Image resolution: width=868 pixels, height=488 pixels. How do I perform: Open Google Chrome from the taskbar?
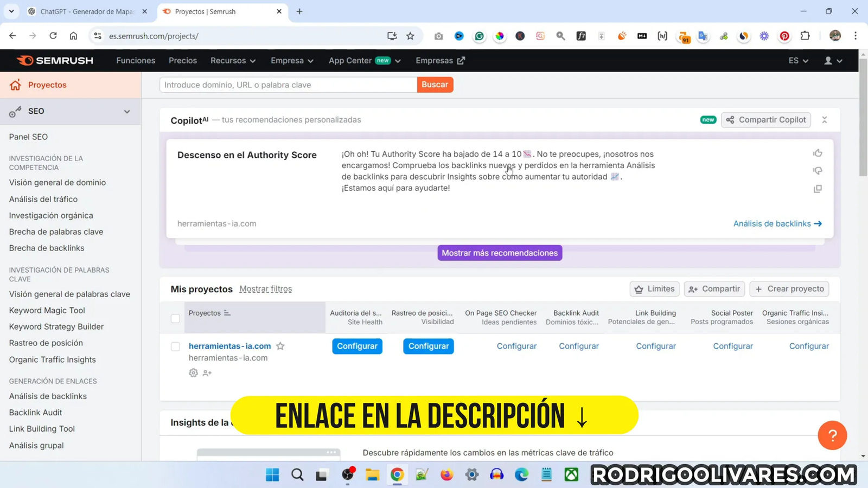397,474
